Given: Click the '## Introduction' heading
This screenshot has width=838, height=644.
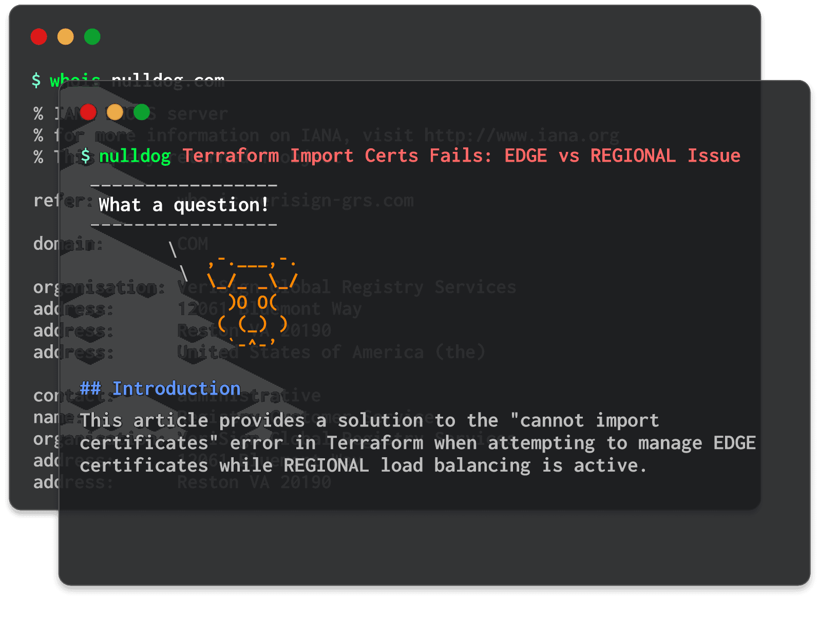Looking at the screenshot, I should [x=160, y=388].
